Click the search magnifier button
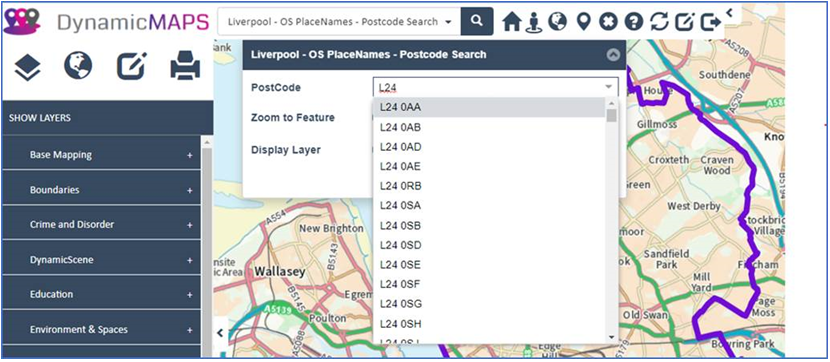 coord(477,22)
